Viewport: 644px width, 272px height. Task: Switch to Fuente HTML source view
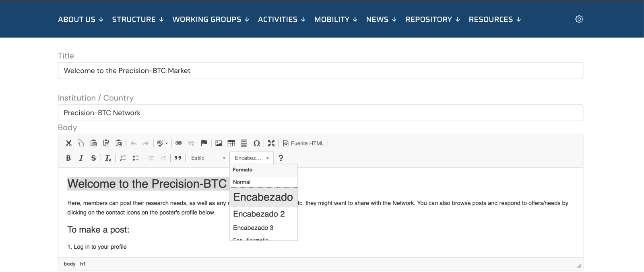[303, 143]
